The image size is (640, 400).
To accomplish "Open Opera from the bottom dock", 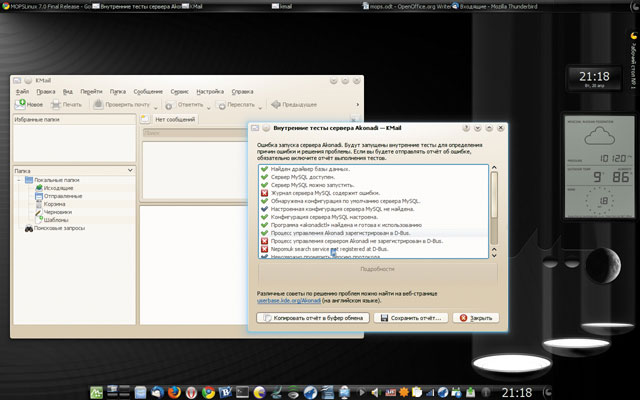I will [x=191, y=392].
